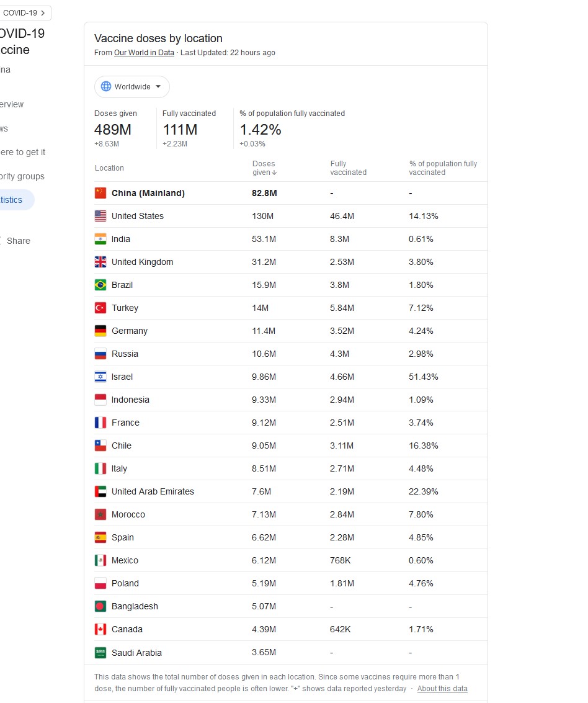Click the Israel flag icon
588x703 pixels.
[100, 377]
